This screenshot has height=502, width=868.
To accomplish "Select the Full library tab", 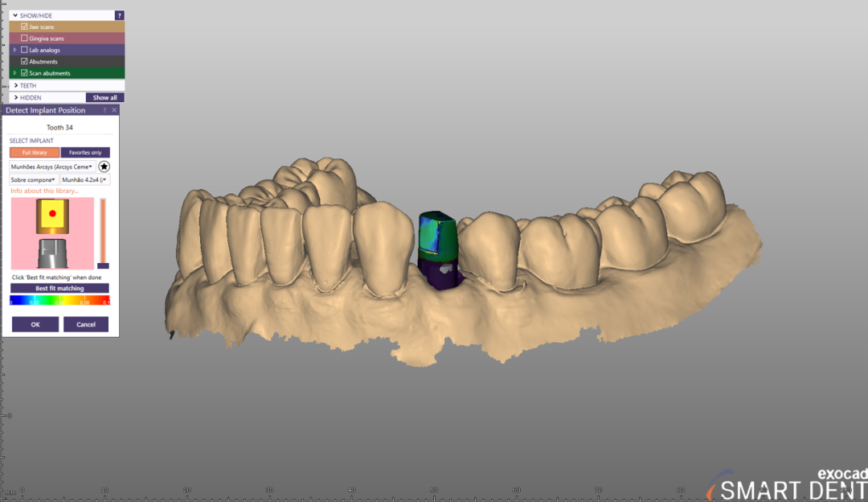I will 34,152.
